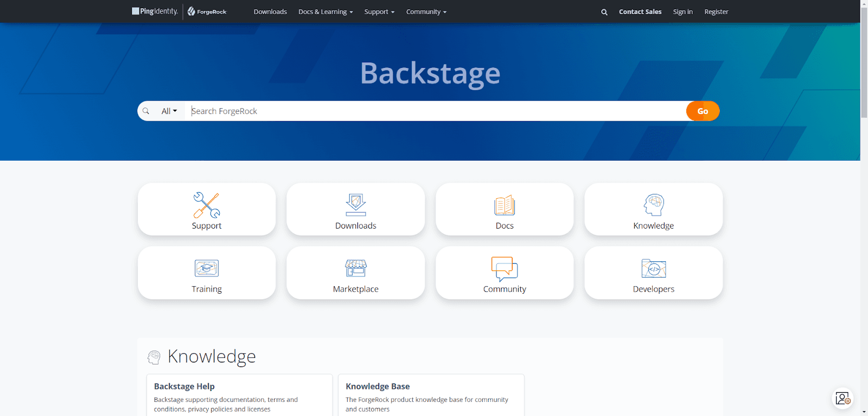Click the Backstage page title
The width and height of the screenshot is (868, 416).
pyautogui.click(x=430, y=73)
